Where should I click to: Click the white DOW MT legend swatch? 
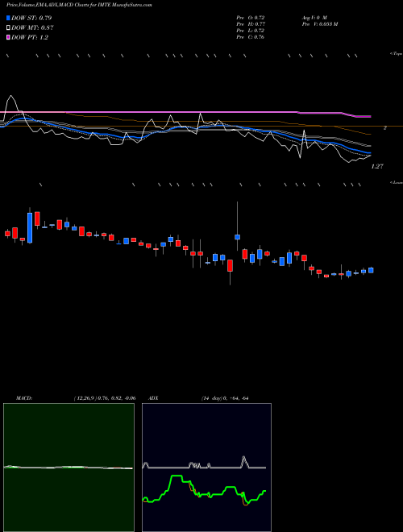pos(9,28)
